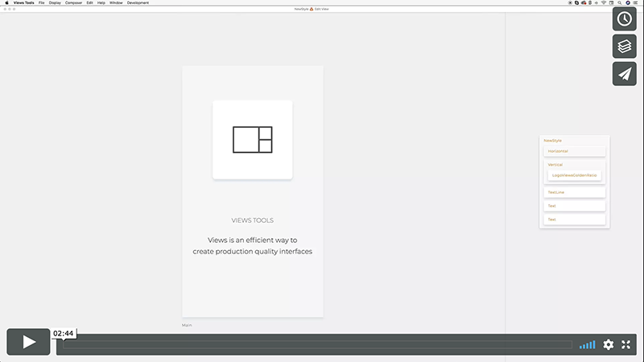
Task: Seek along the video progress bar
Action: click(317, 345)
